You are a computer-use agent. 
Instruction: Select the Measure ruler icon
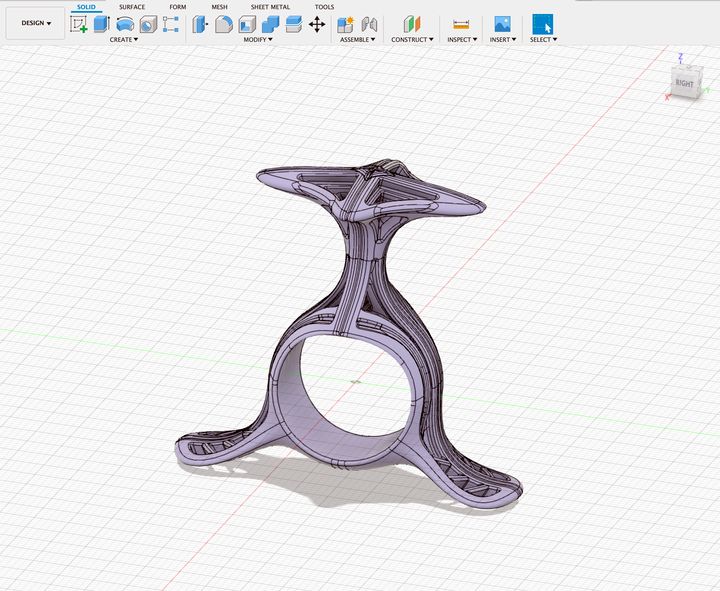[x=461, y=24]
